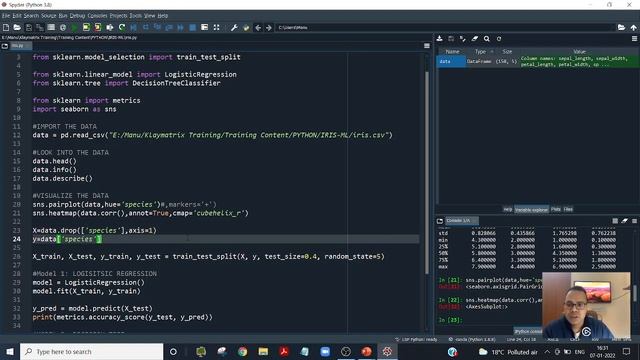Interrupt kernel with the stop square
The width and height of the screenshot is (640, 360).
615,221
